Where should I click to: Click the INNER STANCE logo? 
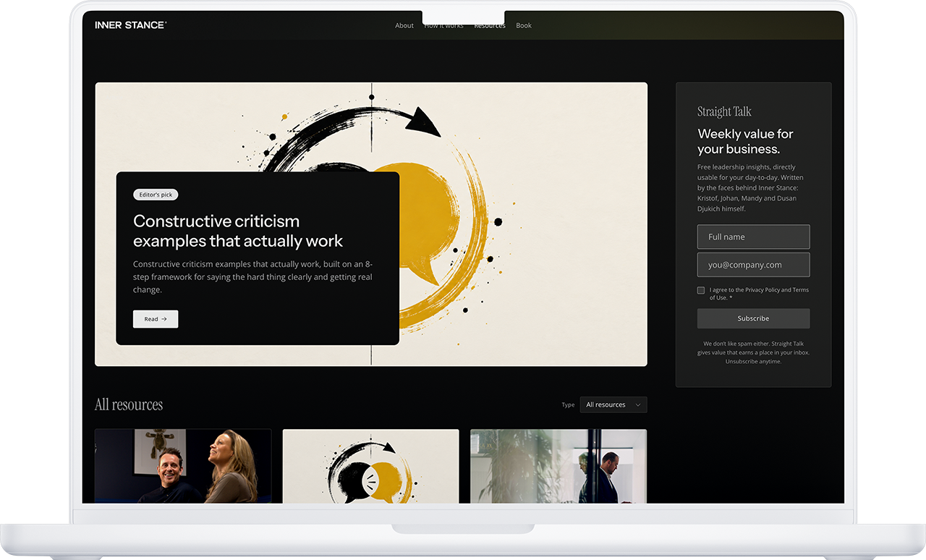click(131, 25)
